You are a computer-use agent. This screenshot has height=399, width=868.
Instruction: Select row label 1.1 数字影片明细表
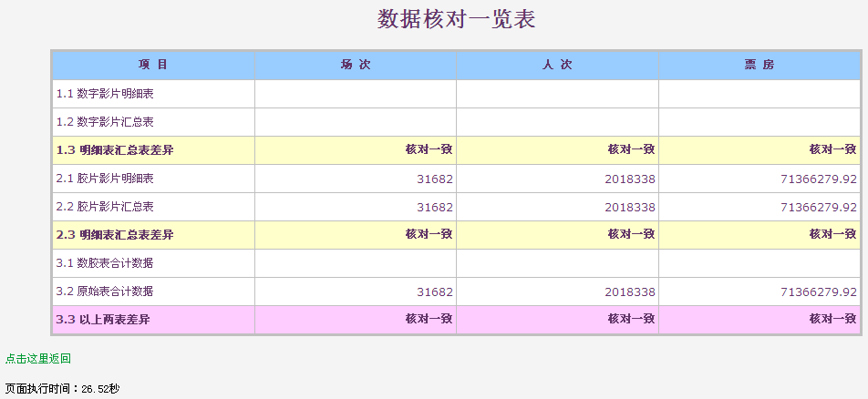coord(105,94)
